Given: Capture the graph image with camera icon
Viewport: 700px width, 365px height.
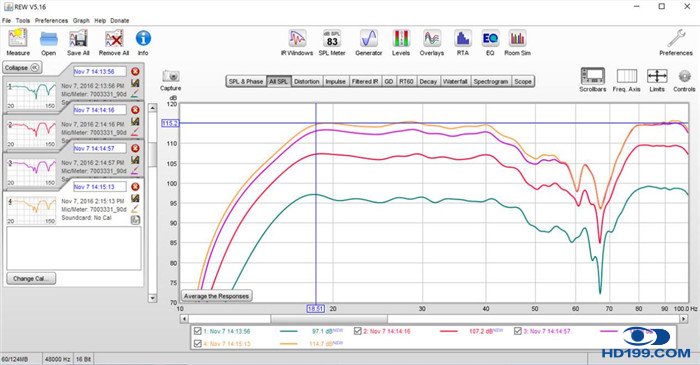Looking at the screenshot, I should [171, 80].
